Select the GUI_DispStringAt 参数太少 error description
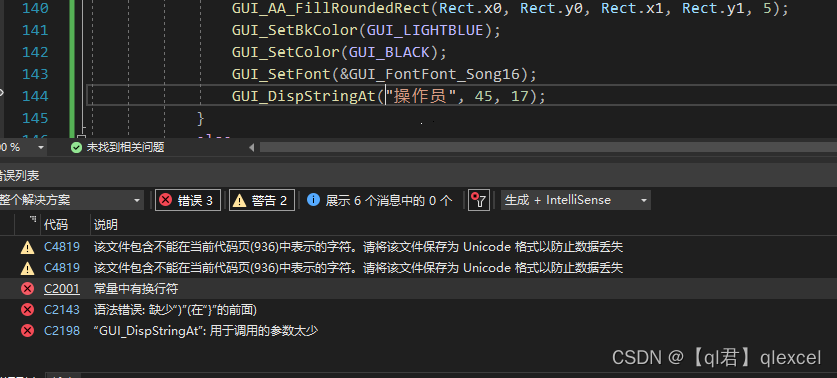The width and height of the screenshot is (837, 378). (x=206, y=331)
